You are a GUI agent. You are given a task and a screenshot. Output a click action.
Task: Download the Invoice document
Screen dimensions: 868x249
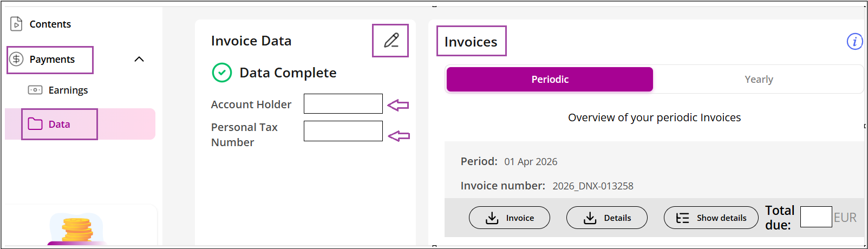(510, 218)
